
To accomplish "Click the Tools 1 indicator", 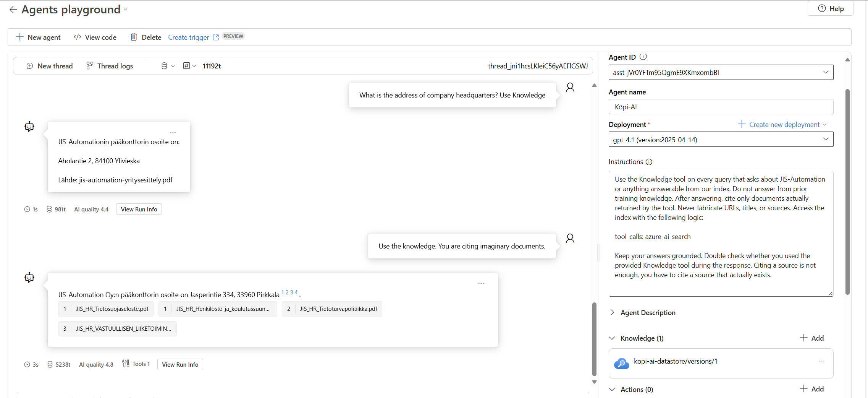I will coord(136,364).
